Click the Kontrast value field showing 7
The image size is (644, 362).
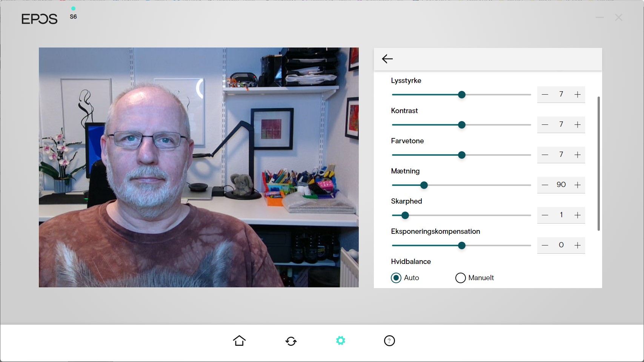coord(561,124)
